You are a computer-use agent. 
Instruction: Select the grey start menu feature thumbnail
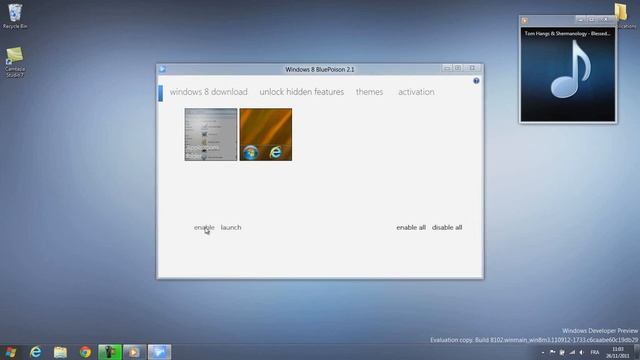pos(211,134)
